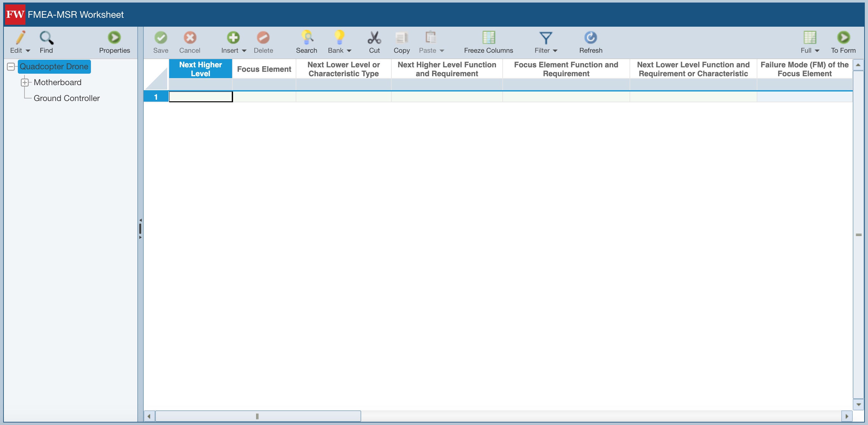Screen dimensions: 868x425
Task: Click the Focus Element column header
Action: coord(264,69)
